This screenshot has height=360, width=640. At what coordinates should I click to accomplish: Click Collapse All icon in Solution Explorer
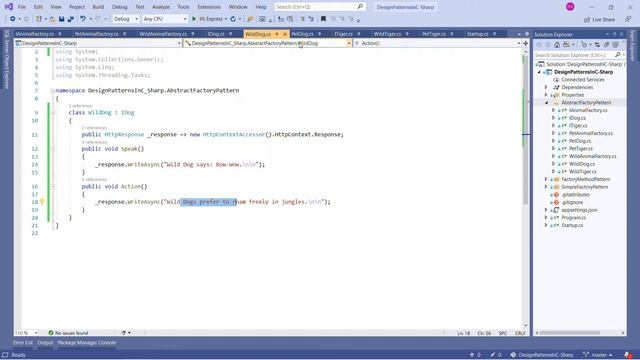[x=607, y=45]
